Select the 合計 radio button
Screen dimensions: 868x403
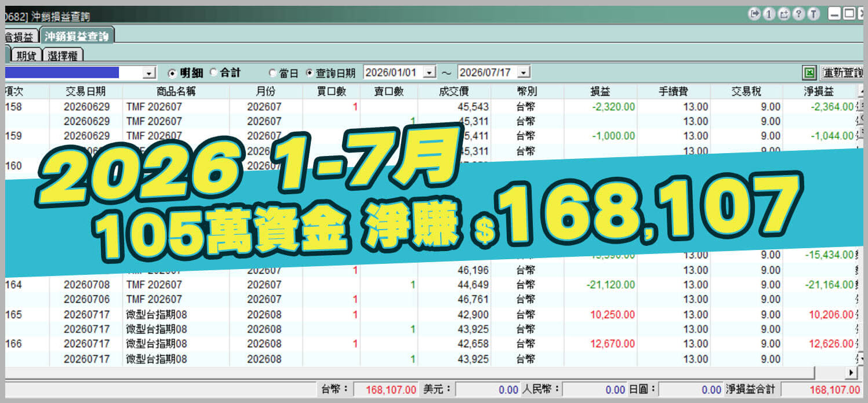213,73
